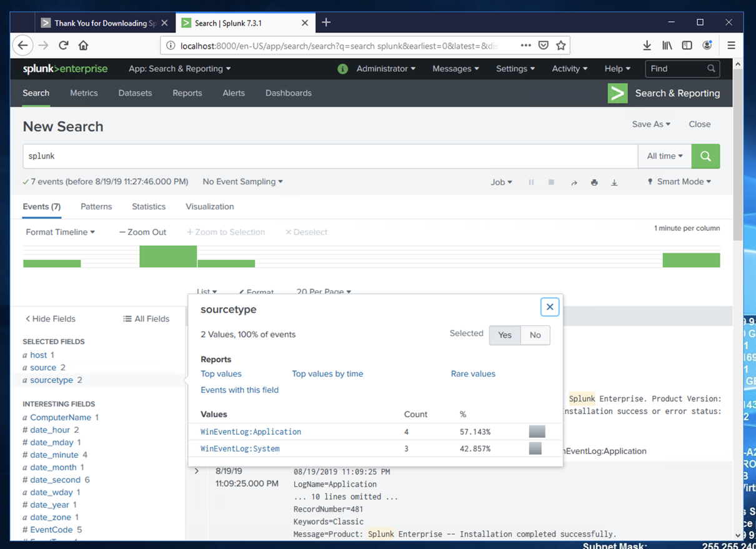
Task: Reload the current page
Action: point(63,45)
